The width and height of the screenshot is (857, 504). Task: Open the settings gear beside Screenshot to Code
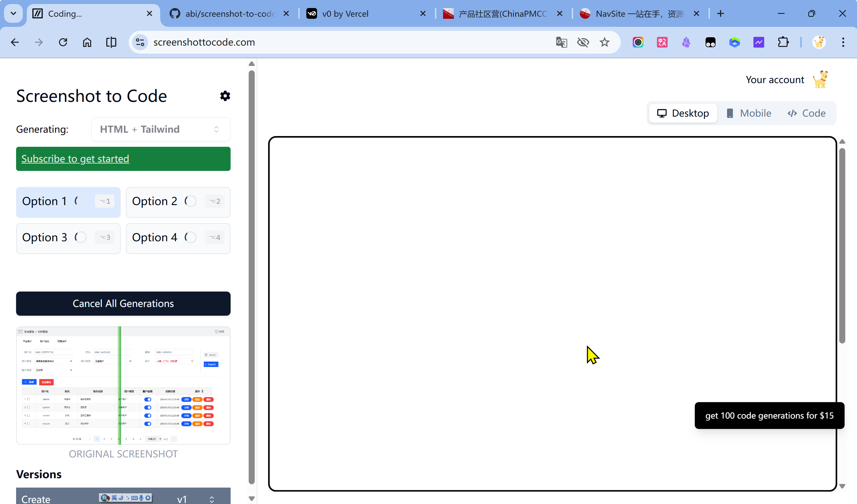(225, 96)
